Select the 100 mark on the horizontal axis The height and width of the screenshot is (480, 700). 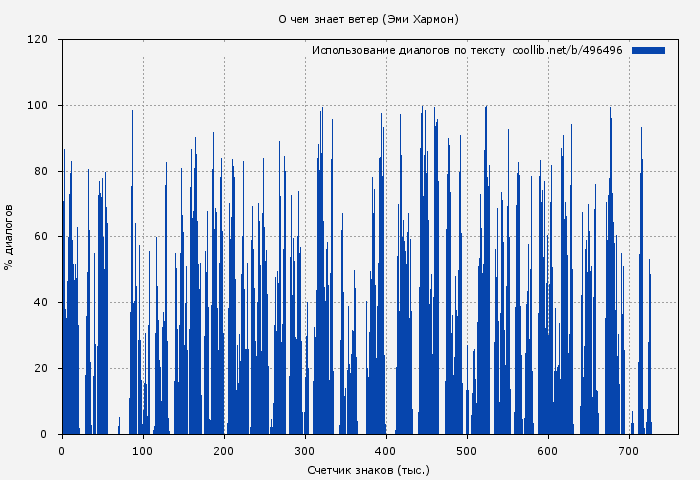tap(143, 451)
